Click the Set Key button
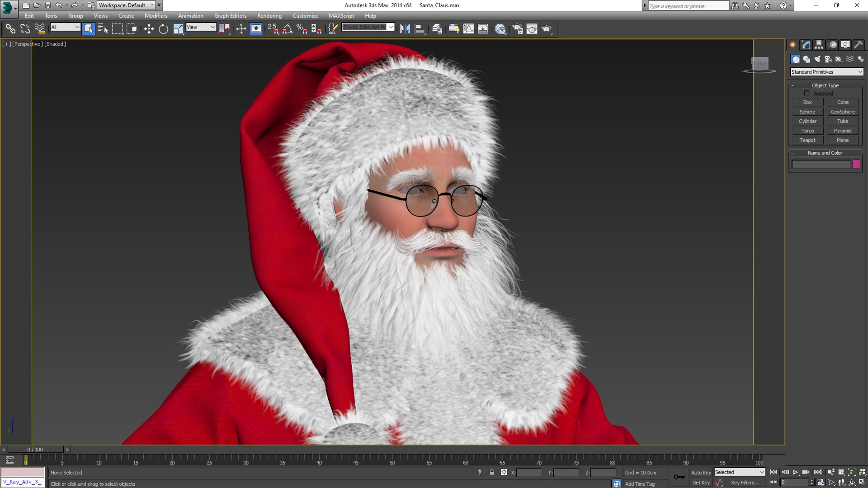868x488 pixels. coord(701,483)
